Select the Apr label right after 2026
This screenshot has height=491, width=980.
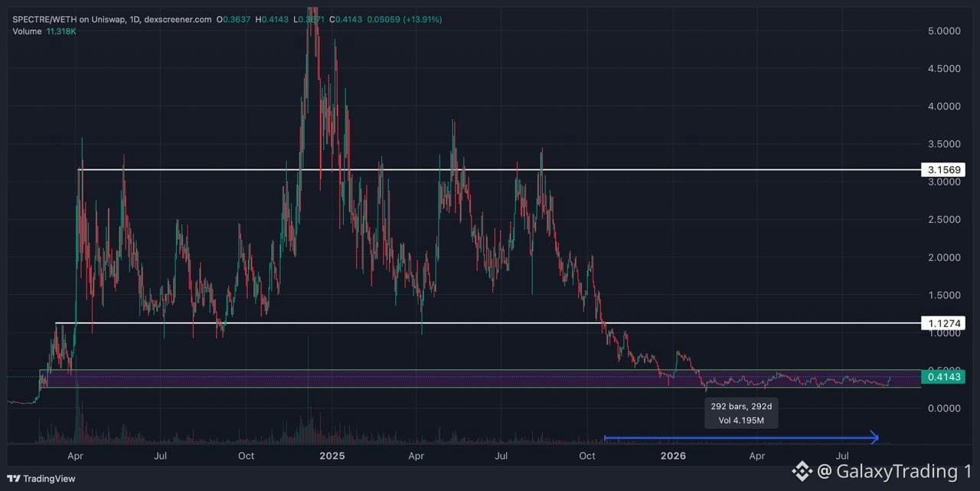pos(756,456)
